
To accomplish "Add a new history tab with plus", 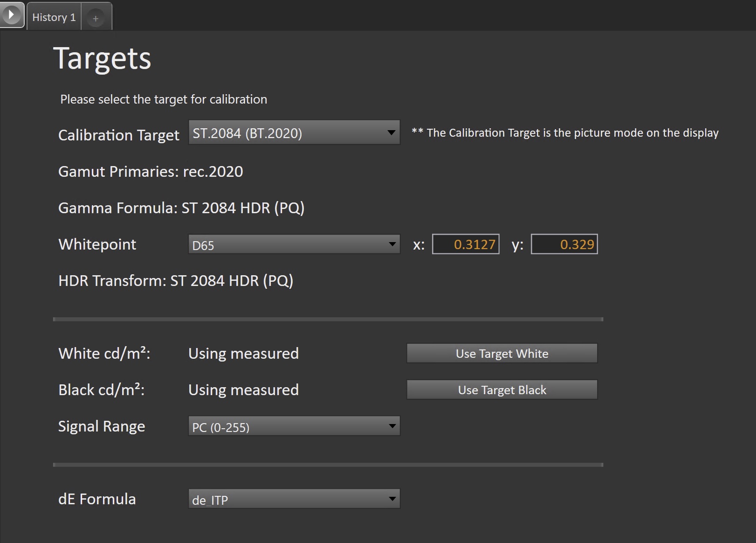I will [x=96, y=19].
